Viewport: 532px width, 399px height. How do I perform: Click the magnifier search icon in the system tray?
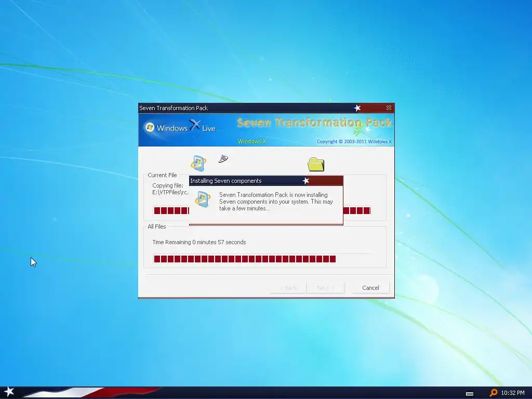(494, 393)
